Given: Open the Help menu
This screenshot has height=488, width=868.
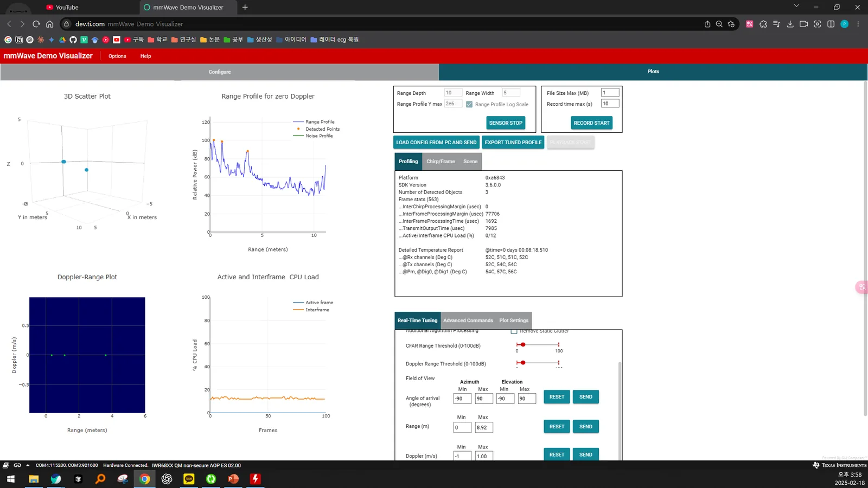Looking at the screenshot, I should coord(145,56).
